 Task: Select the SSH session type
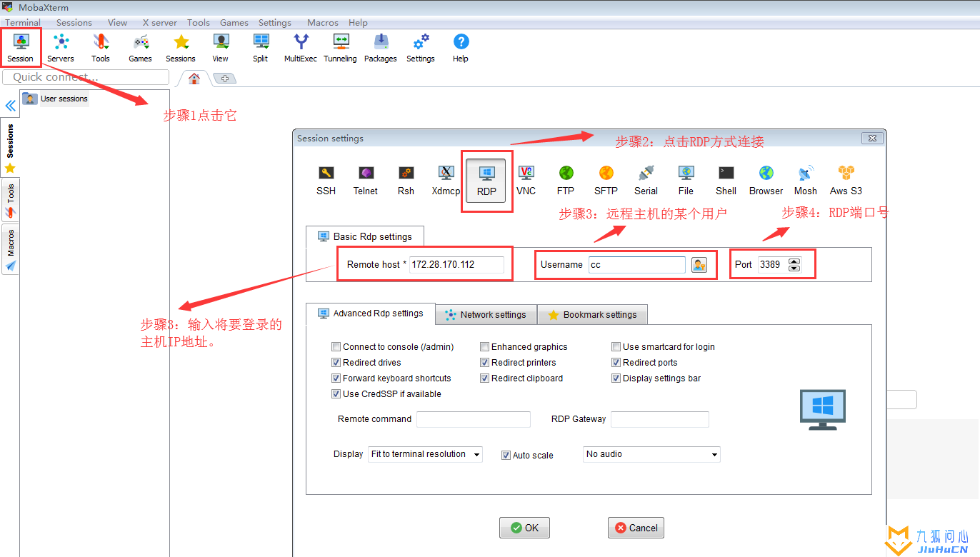point(326,180)
